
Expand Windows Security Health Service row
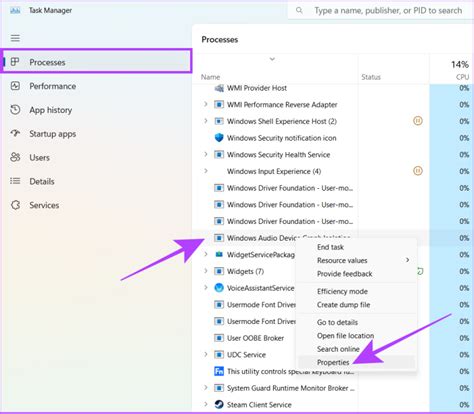206,154
